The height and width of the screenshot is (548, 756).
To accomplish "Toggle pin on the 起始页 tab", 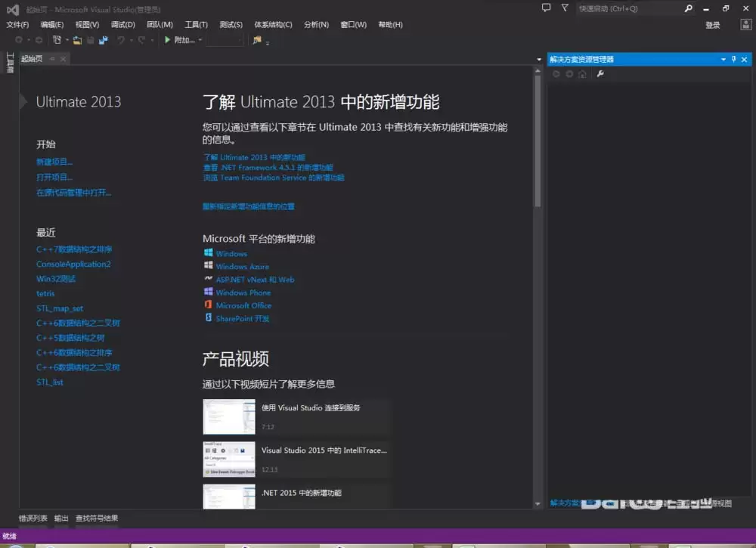I will [51, 58].
